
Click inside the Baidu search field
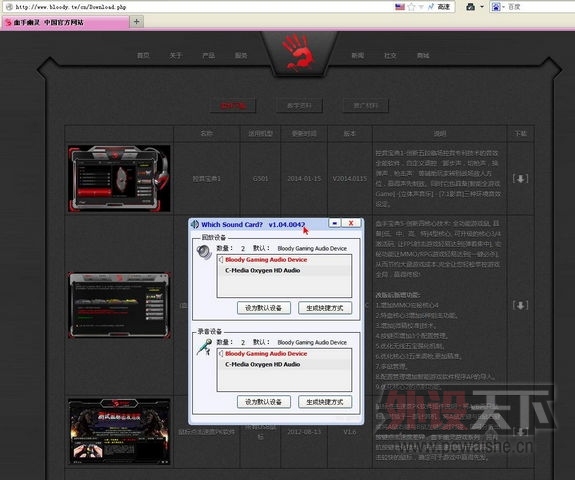click(541, 7)
